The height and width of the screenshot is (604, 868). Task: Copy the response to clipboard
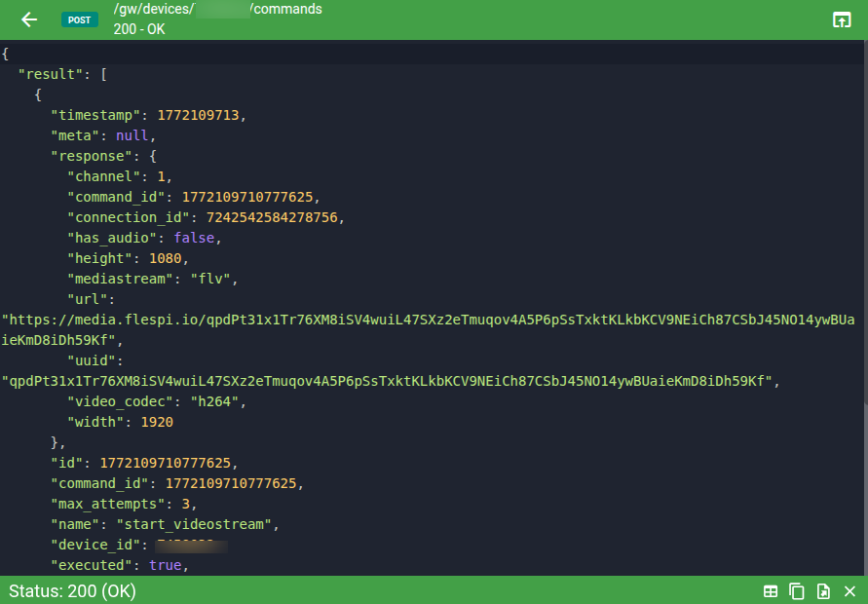click(797, 591)
